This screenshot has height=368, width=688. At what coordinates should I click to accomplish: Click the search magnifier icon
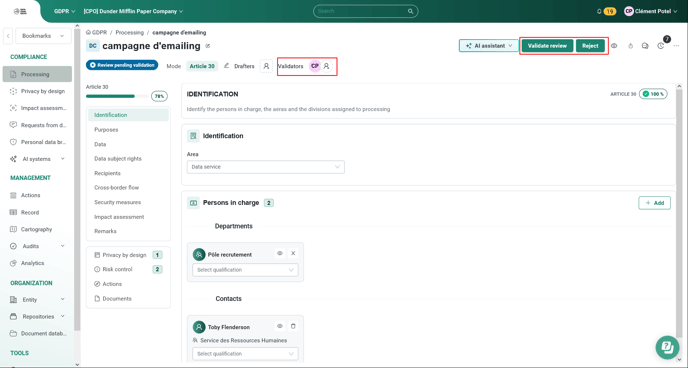click(x=411, y=11)
